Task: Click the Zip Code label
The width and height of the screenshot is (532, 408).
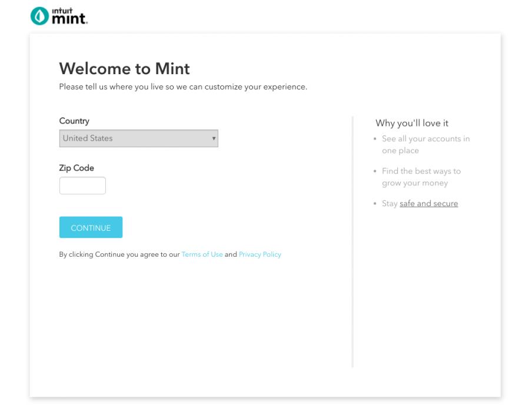Action: coord(77,168)
